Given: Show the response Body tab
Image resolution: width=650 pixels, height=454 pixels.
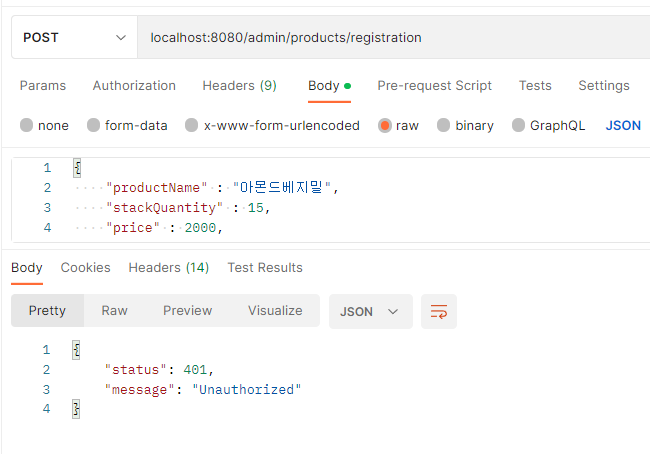Looking at the screenshot, I should pyautogui.click(x=27, y=268).
